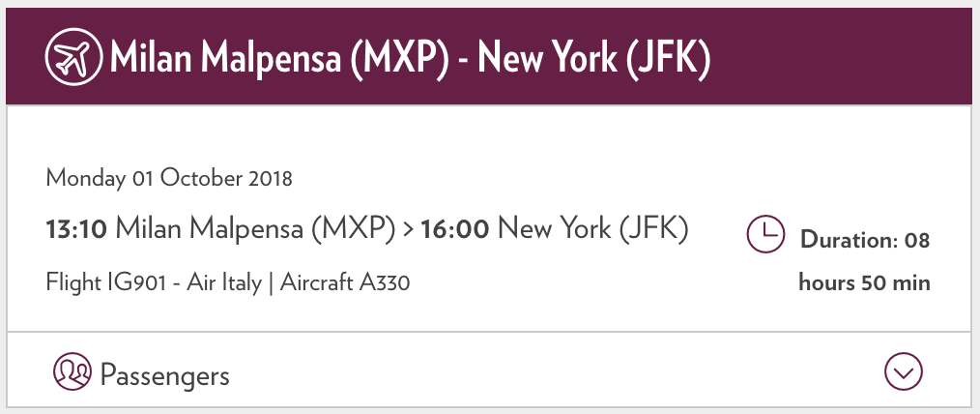Select the Milan Malpensa - New York header title

[410, 58]
